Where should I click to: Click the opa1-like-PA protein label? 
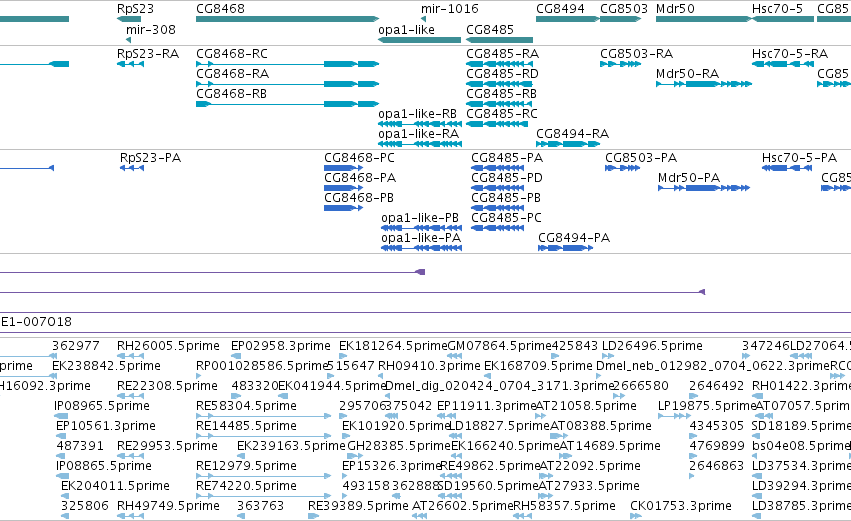pyautogui.click(x=421, y=238)
